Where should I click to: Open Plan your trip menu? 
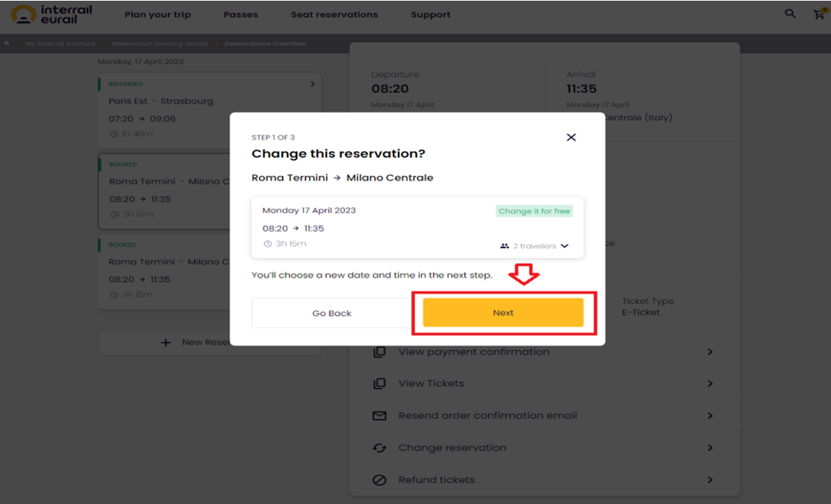pyautogui.click(x=157, y=15)
